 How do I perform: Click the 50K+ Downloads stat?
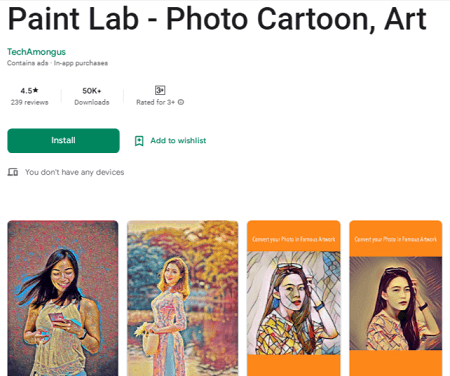click(x=92, y=96)
